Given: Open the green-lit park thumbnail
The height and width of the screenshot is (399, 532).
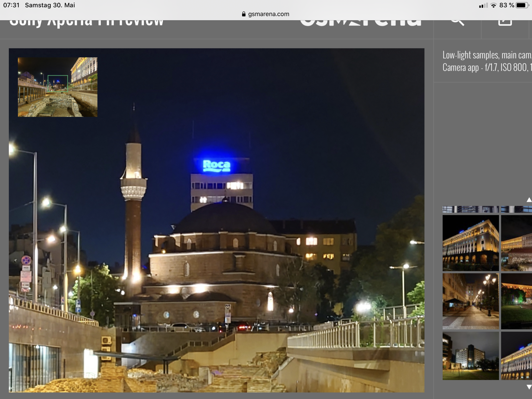Looking at the screenshot, I should [516, 301].
